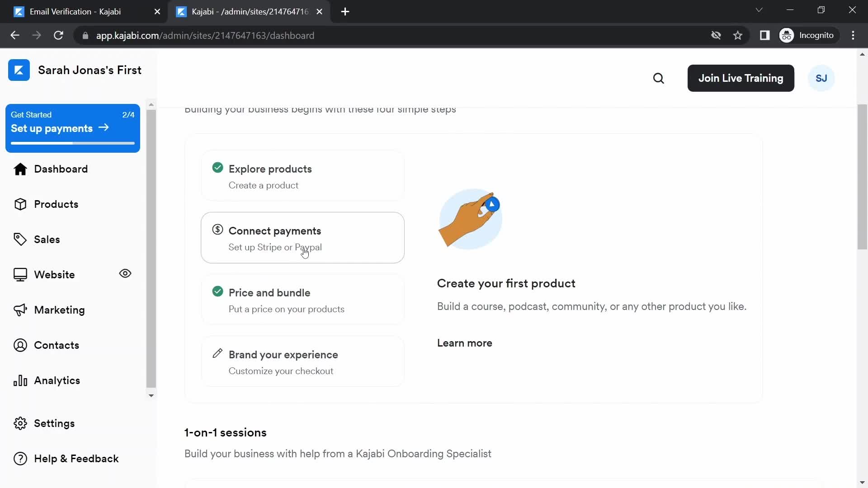The height and width of the screenshot is (488, 868).
Task: Open the SJ user avatar
Action: pos(821,78)
